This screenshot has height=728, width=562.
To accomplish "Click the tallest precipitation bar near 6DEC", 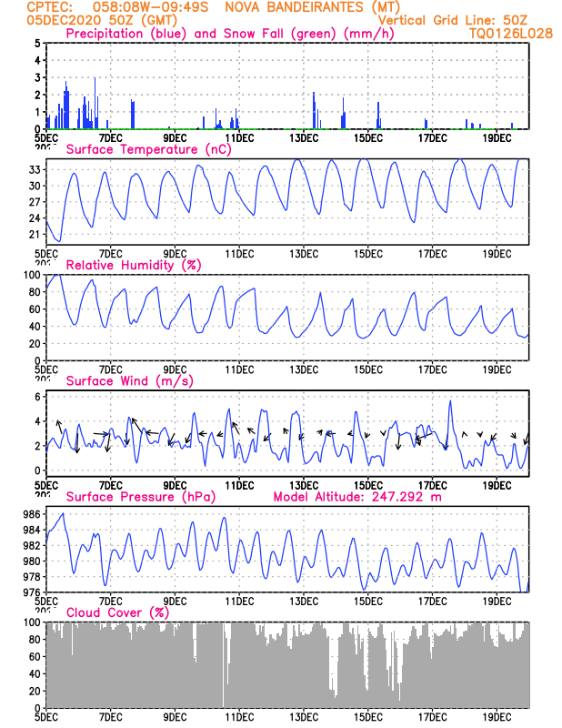I will (x=95, y=103).
